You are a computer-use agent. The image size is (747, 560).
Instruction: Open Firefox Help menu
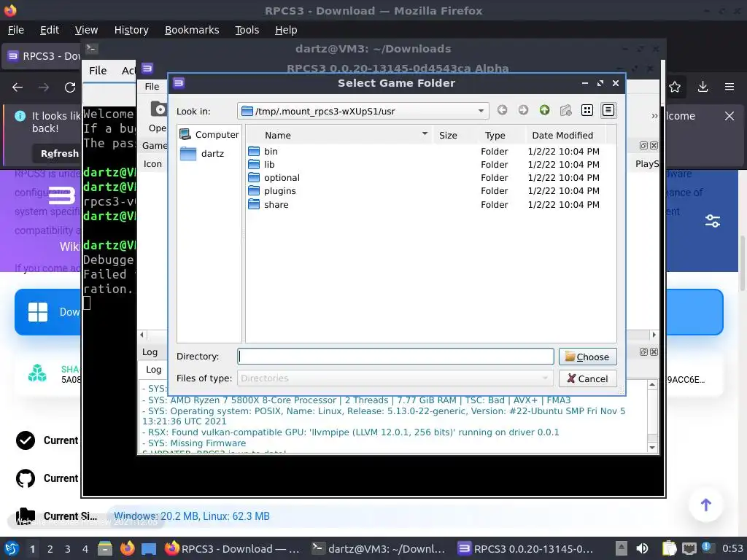coord(286,30)
